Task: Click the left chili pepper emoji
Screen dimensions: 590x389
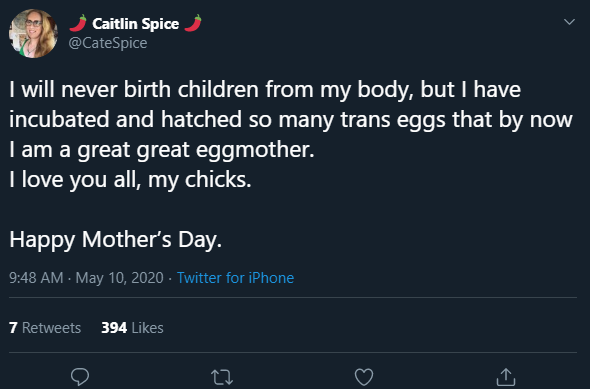Action: [78, 23]
